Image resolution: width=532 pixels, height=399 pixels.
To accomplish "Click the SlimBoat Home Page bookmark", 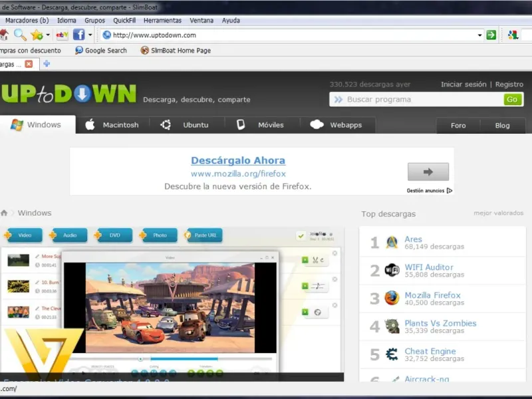I will click(x=176, y=51).
